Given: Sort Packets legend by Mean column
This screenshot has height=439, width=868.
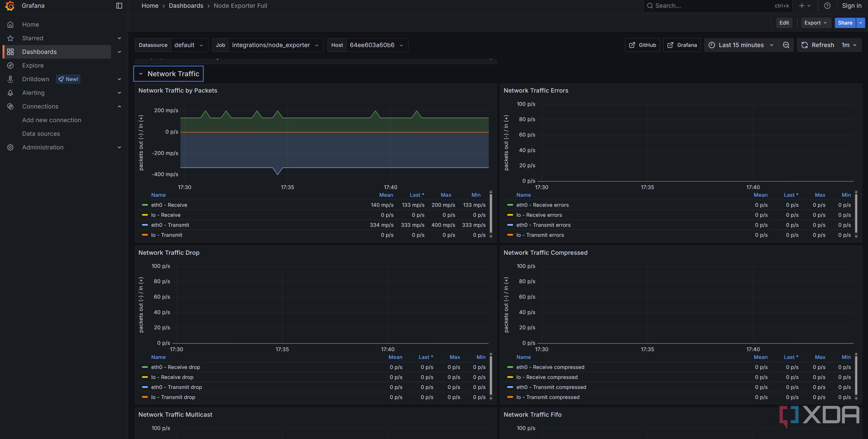Looking at the screenshot, I should pyautogui.click(x=386, y=195).
